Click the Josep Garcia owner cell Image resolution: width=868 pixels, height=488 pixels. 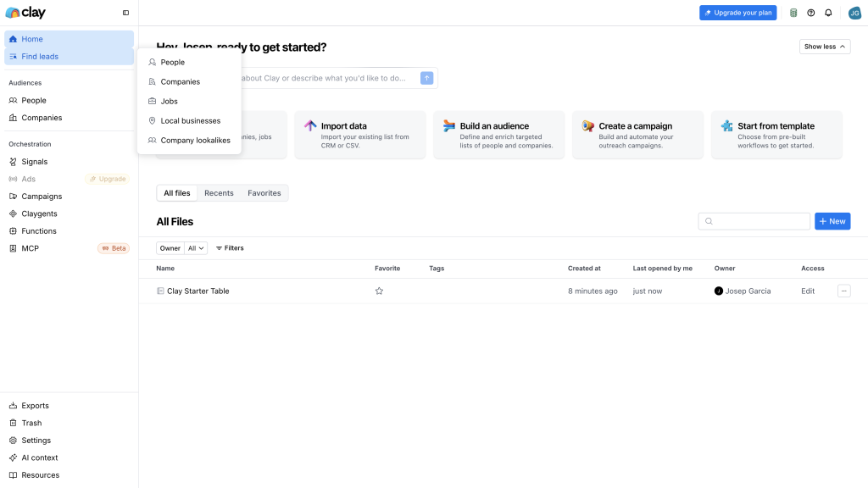[743, 291]
